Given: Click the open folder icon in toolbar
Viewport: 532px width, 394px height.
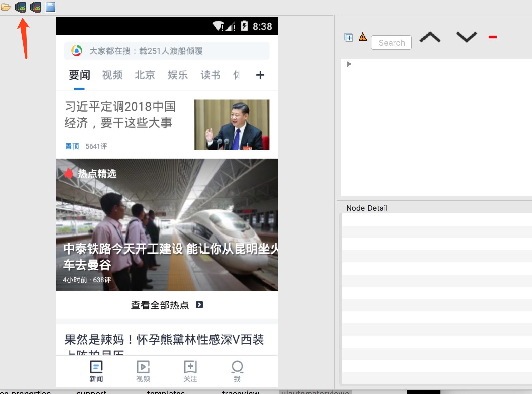Looking at the screenshot, I should point(6,7).
